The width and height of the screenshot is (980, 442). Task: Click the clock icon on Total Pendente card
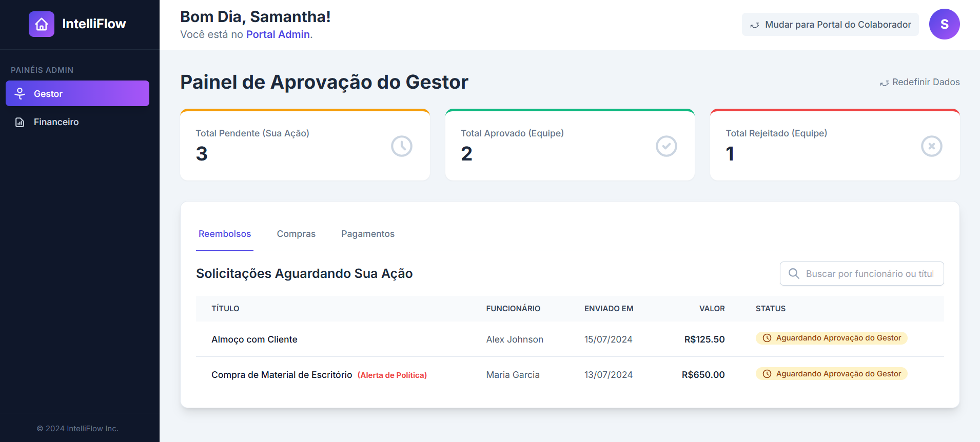pos(402,146)
